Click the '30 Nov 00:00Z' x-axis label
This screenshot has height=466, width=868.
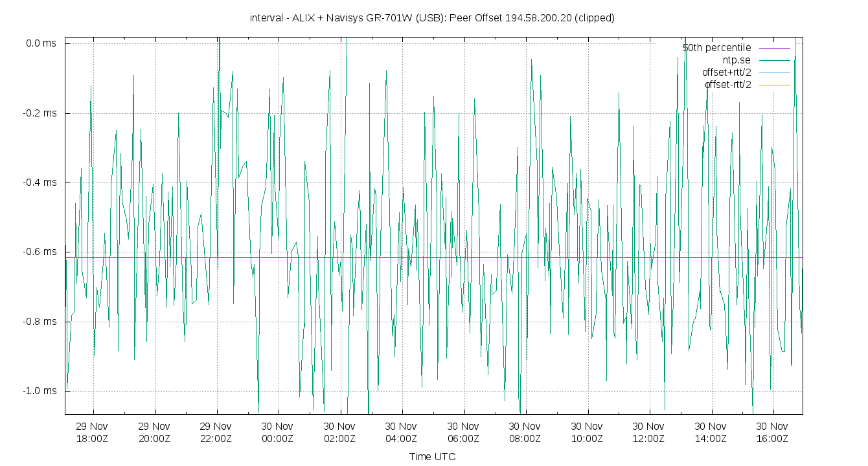click(277, 432)
